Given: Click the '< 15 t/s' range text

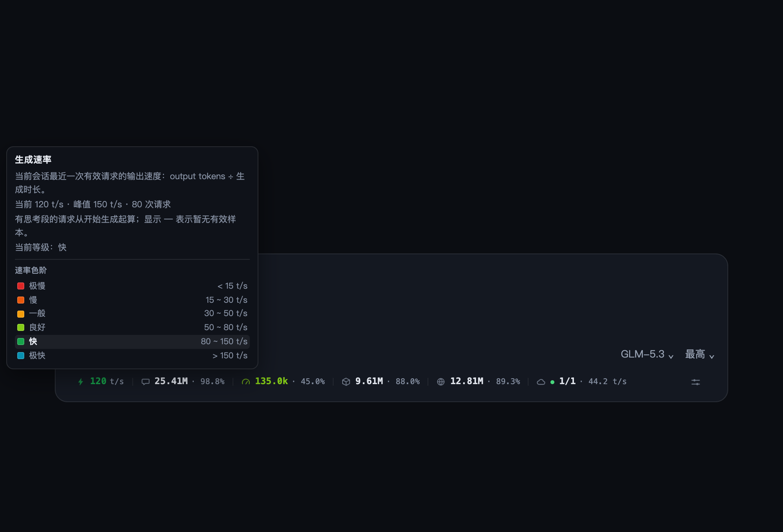Looking at the screenshot, I should [x=233, y=286].
